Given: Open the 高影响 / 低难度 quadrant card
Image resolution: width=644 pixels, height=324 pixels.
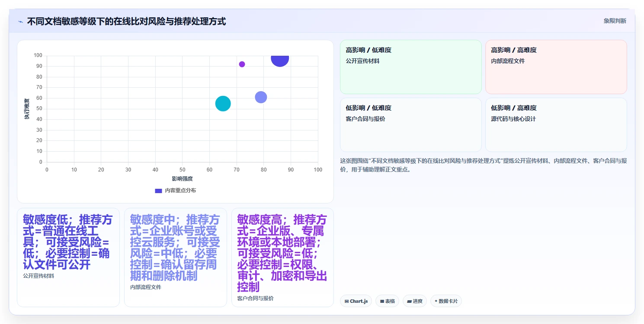Looking at the screenshot, I should pyautogui.click(x=410, y=67).
